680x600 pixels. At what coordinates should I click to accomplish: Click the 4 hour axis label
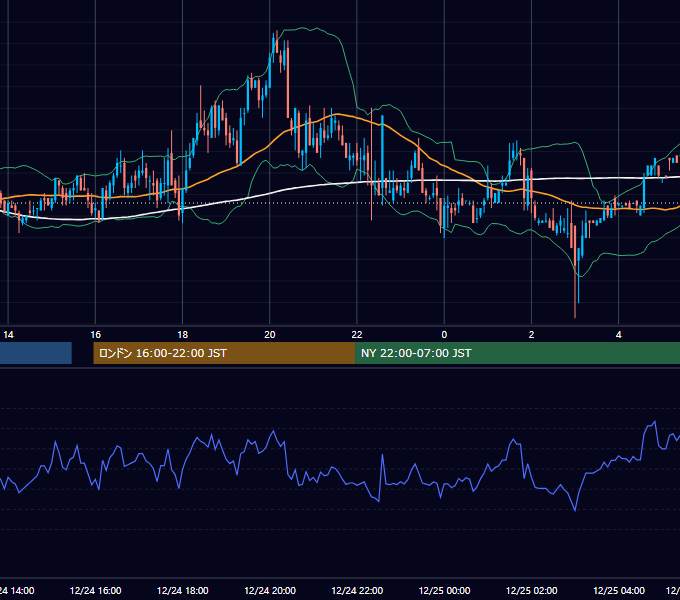coord(618,335)
